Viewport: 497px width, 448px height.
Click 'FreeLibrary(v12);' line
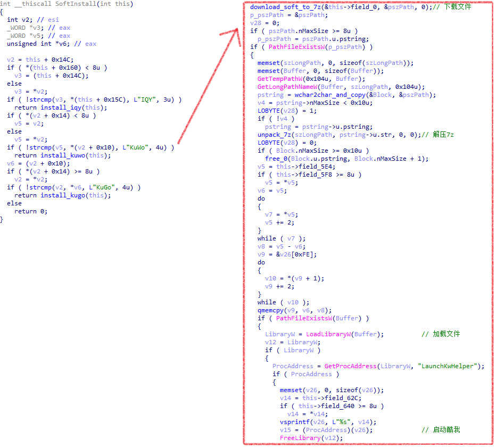coord(311,438)
